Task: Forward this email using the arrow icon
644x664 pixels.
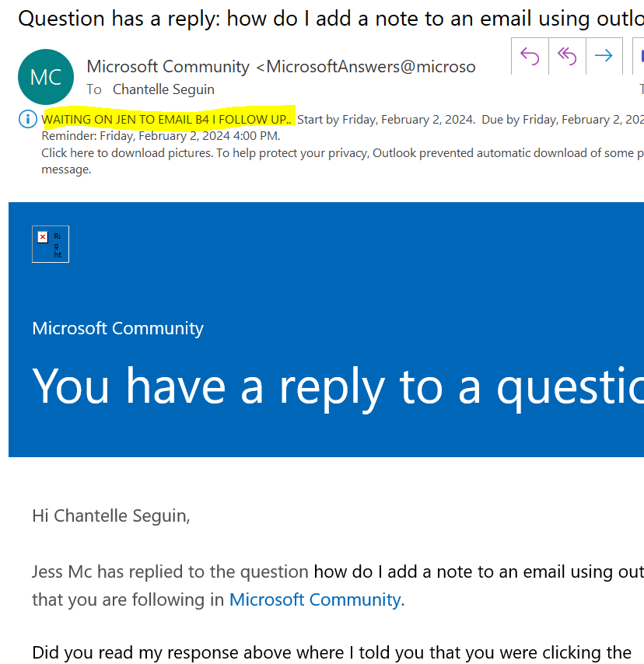Action: [604, 56]
